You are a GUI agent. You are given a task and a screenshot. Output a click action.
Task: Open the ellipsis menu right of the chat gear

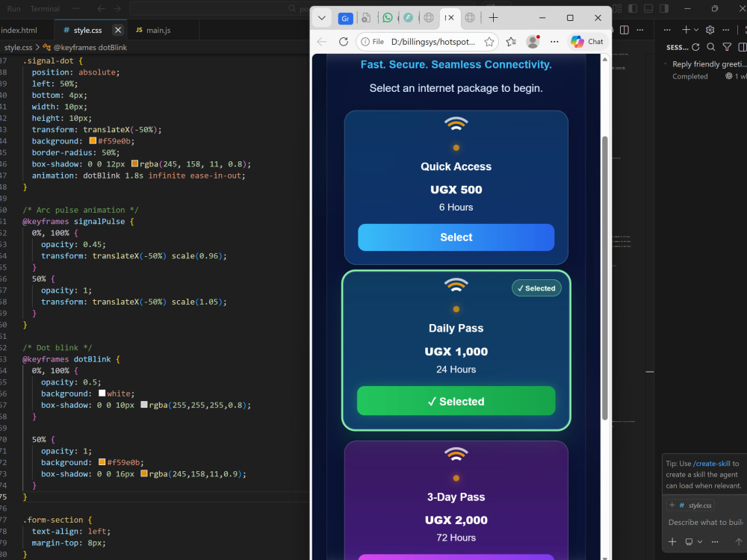tap(725, 30)
